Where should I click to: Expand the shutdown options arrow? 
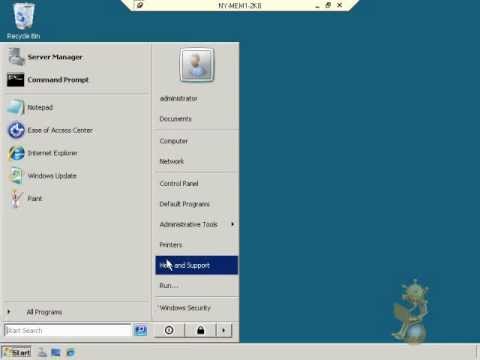coord(224,330)
